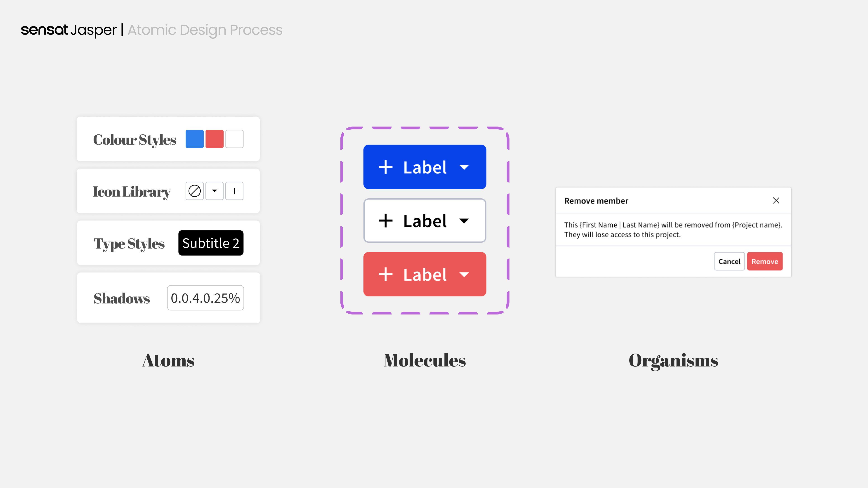This screenshot has height=488, width=868.
Task: Click the small plus icon in Icon Library
Action: (x=234, y=191)
